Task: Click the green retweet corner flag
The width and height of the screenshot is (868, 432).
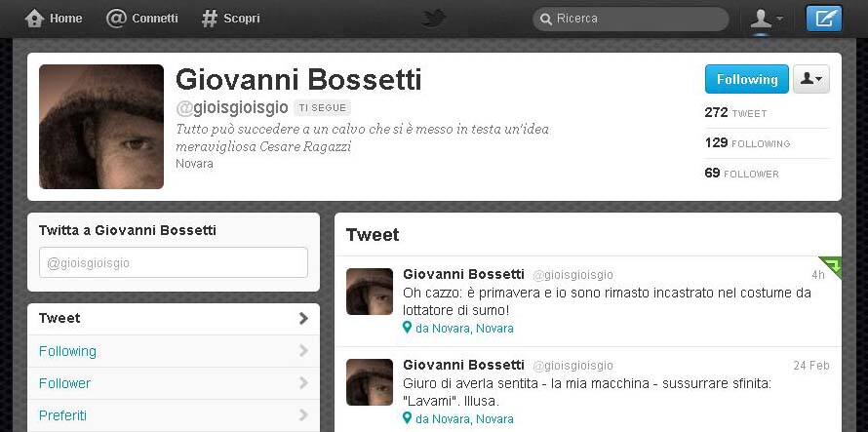Action: (x=830, y=267)
